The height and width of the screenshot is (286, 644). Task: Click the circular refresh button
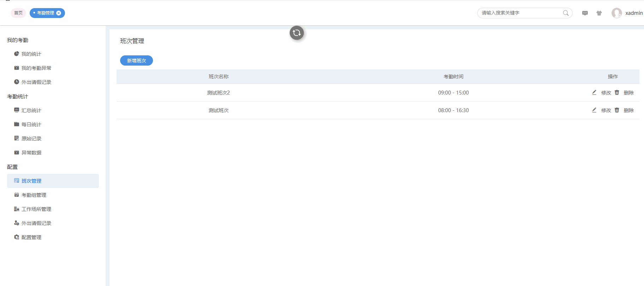click(297, 33)
